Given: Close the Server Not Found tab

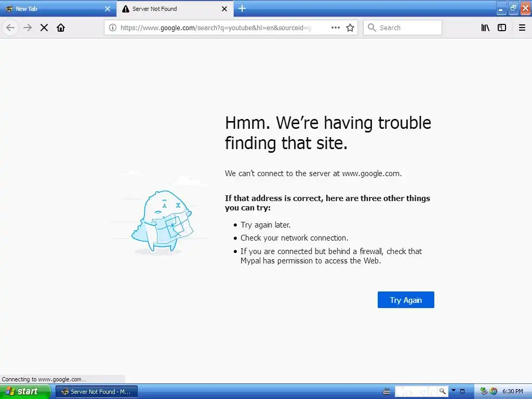Looking at the screenshot, I should (224, 9).
